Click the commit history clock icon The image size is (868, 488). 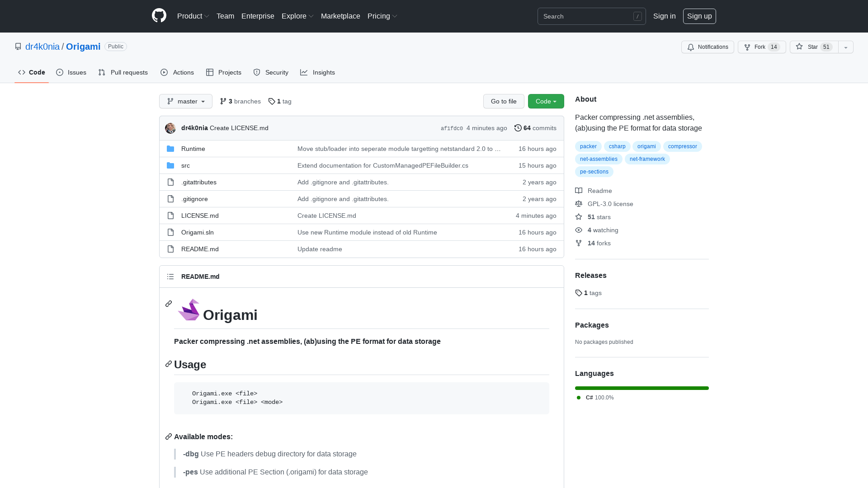518,128
